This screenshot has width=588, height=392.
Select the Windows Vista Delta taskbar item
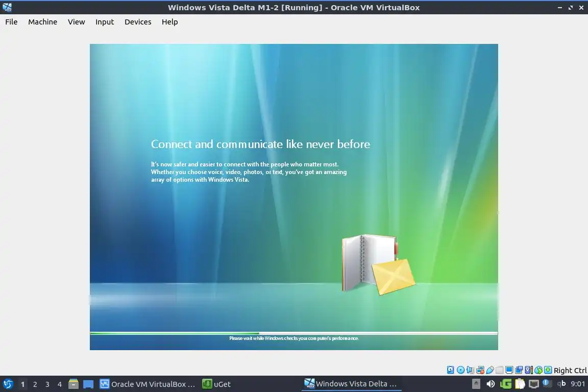pos(351,384)
